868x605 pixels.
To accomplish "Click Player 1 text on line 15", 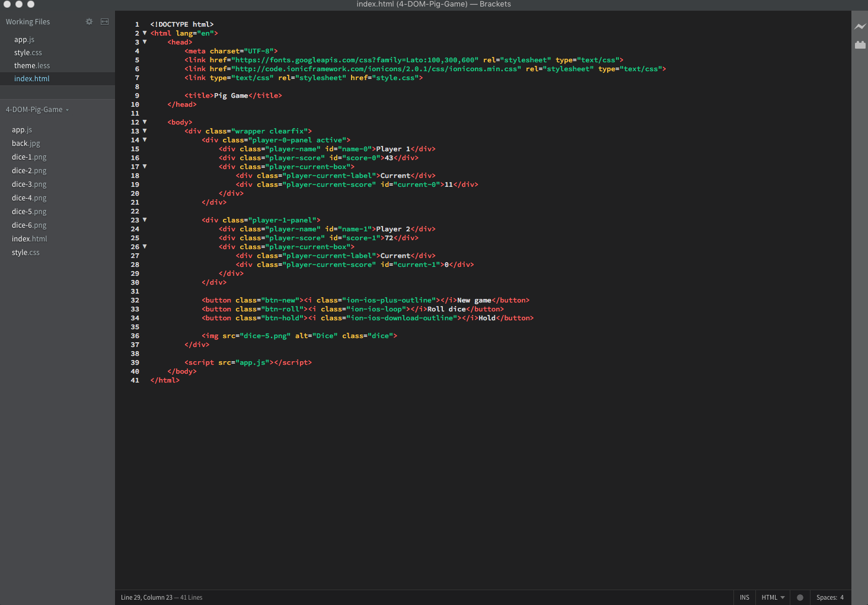I will tap(393, 149).
